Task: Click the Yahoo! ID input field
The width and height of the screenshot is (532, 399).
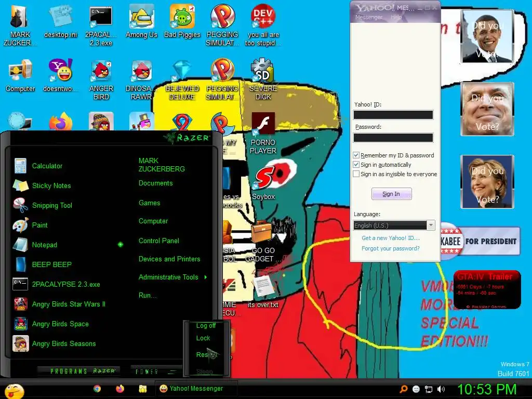Action: click(x=393, y=115)
